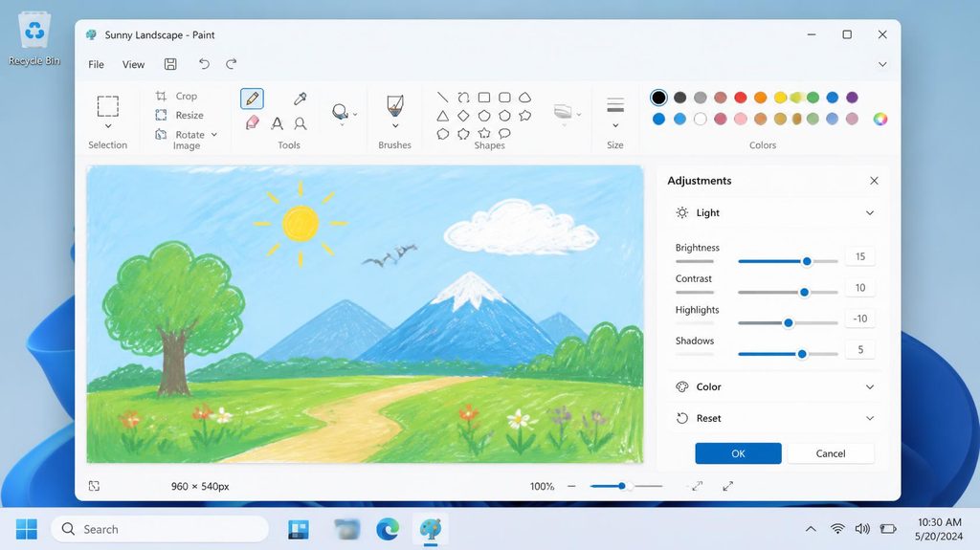This screenshot has width=980, height=550.
Task: Click the Crop button
Action: tap(177, 96)
